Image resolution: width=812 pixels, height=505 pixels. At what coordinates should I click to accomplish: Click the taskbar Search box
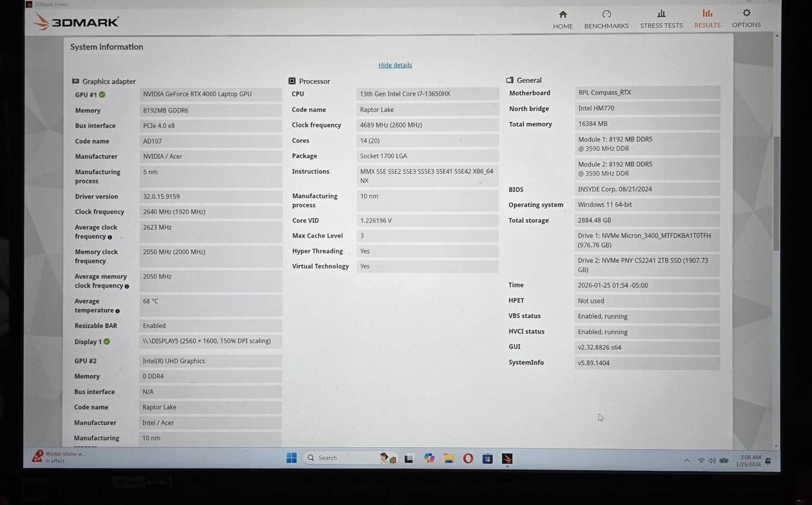tap(350, 458)
